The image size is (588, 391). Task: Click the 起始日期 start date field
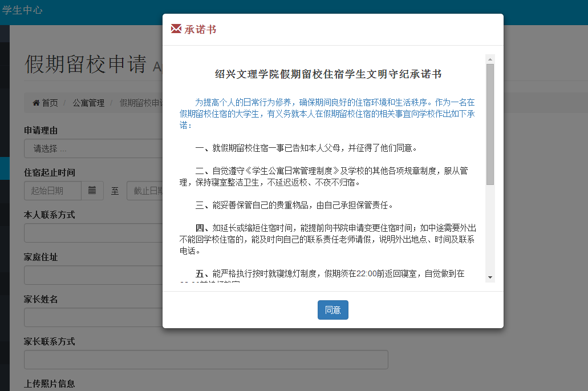click(x=53, y=191)
